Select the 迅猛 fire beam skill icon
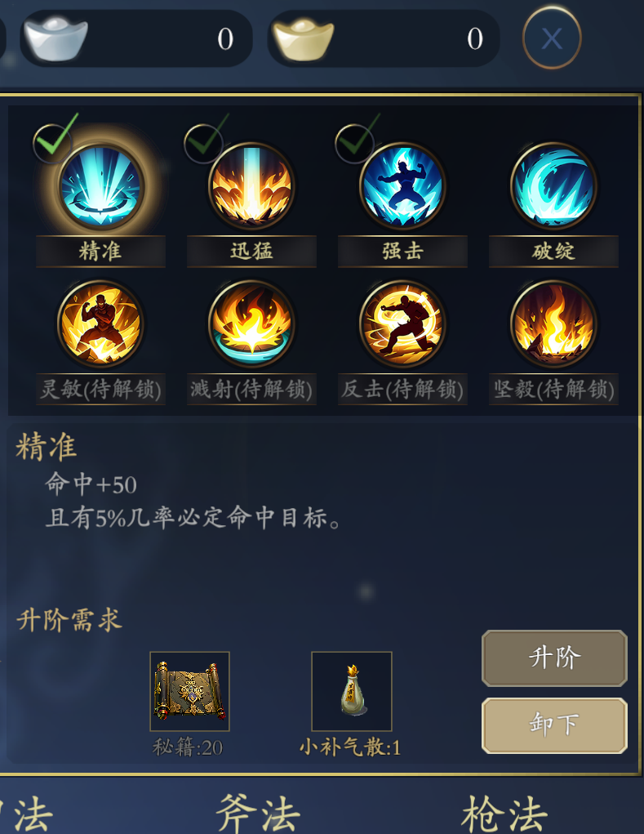 tap(251, 186)
